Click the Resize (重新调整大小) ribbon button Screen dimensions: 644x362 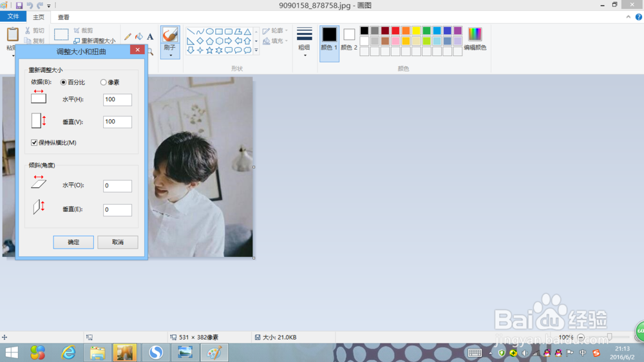[95, 41]
